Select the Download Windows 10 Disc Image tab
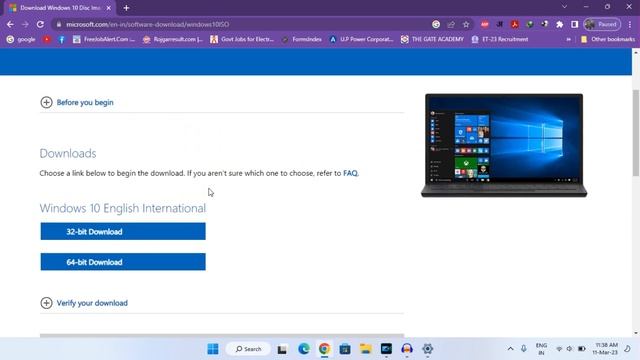This screenshot has height=360, width=640. (60, 8)
